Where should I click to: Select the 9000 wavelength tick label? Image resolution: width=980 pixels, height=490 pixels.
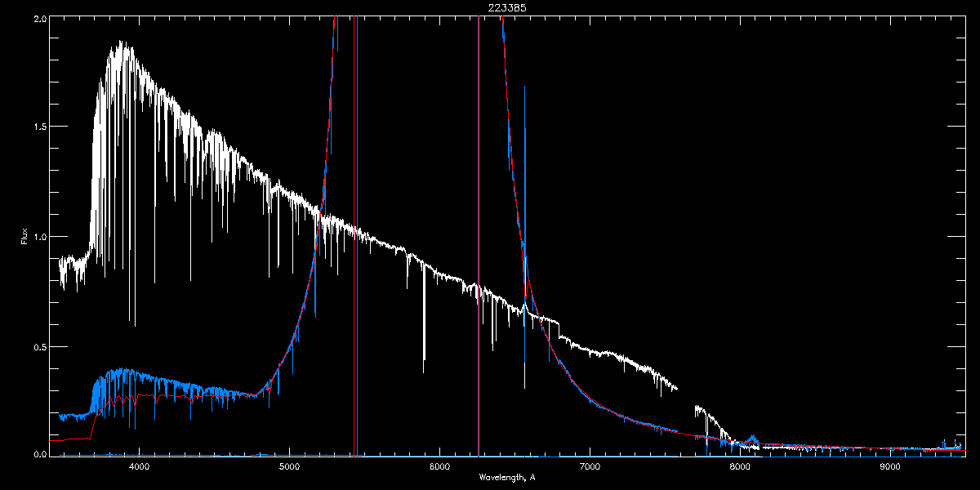click(x=890, y=466)
